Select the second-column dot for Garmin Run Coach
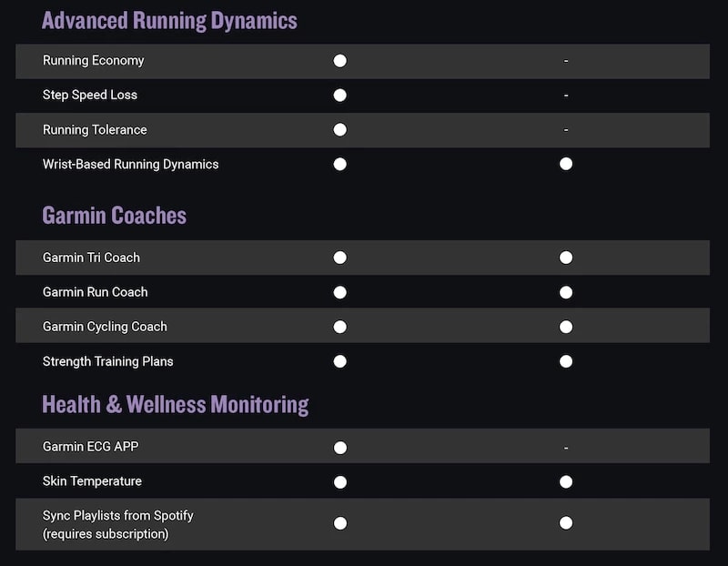 click(x=566, y=292)
